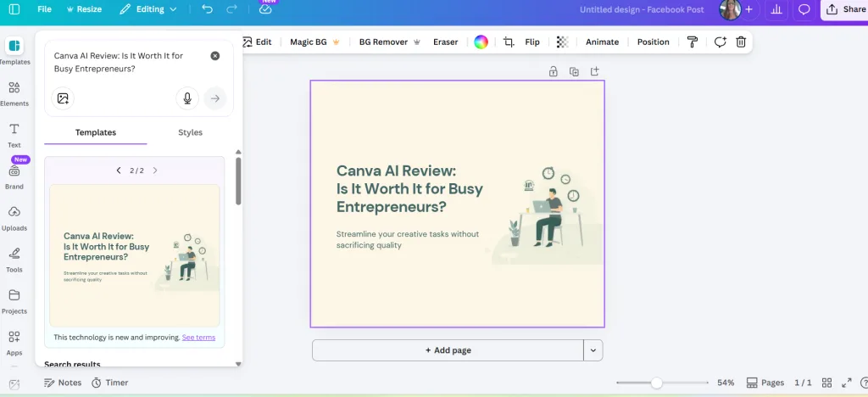Image resolution: width=868 pixels, height=397 pixels.
Task: Open the Uploads sidebar tab
Action: coord(14,218)
